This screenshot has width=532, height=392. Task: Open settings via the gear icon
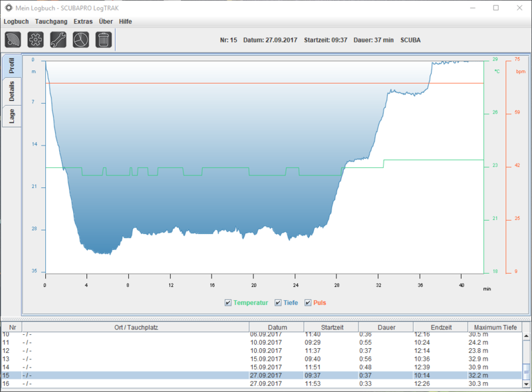pos(35,40)
